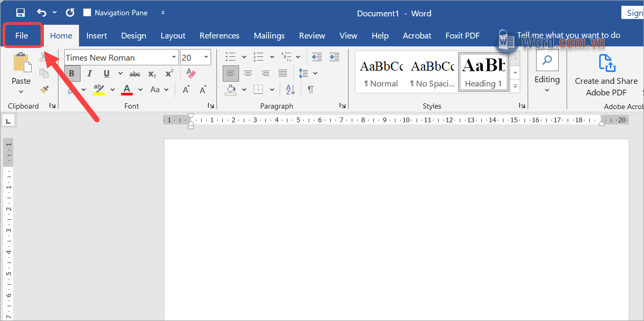Click Decrease Indent icon
The image size is (644, 321).
[316, 57]
